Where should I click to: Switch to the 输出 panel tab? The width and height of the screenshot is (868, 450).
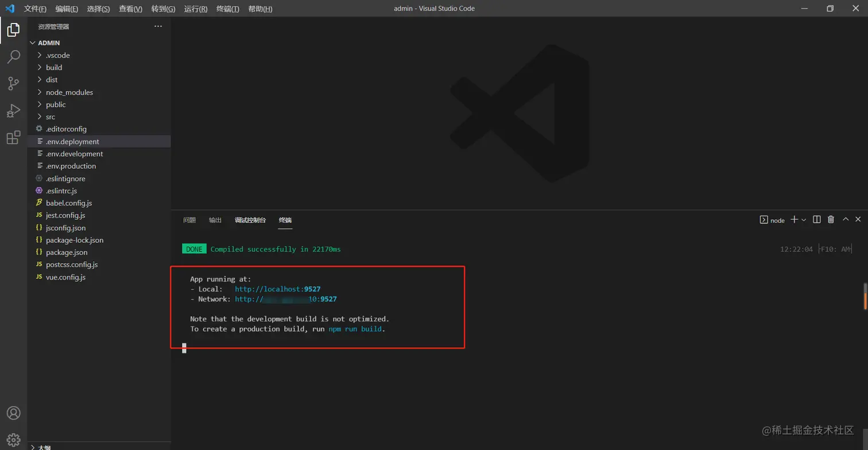click(x=215, y=220)
